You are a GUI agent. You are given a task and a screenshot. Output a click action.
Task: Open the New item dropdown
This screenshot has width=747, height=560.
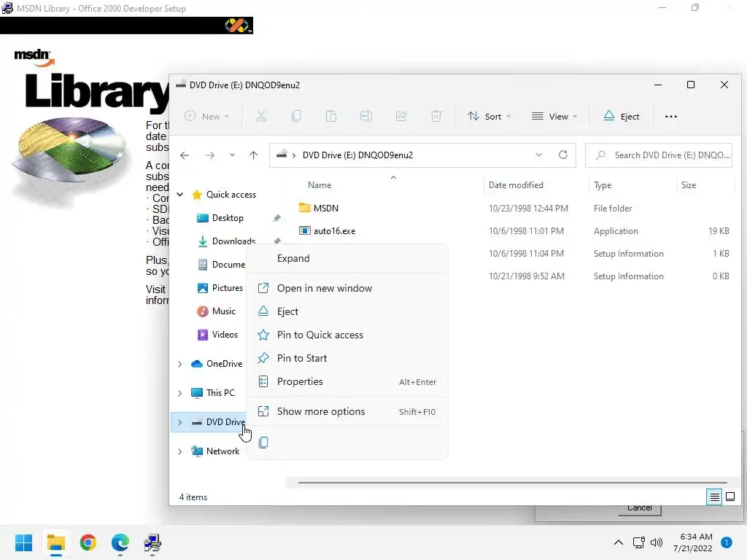point(206,116)
